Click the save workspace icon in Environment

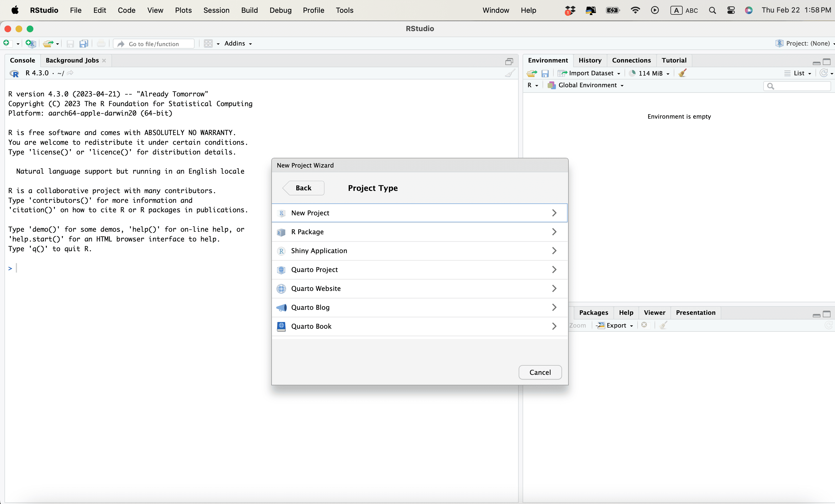pyautogui.click(x=545, y=73)
